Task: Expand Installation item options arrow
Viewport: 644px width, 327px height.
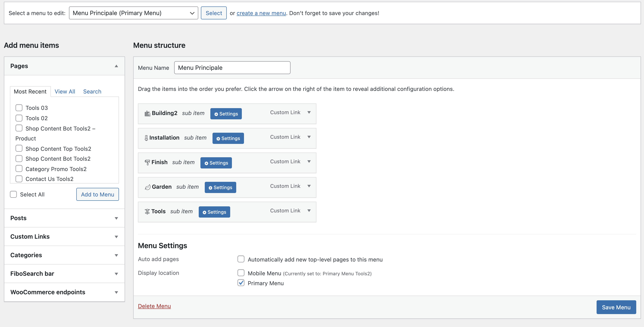Action: [x=309, y=137]
